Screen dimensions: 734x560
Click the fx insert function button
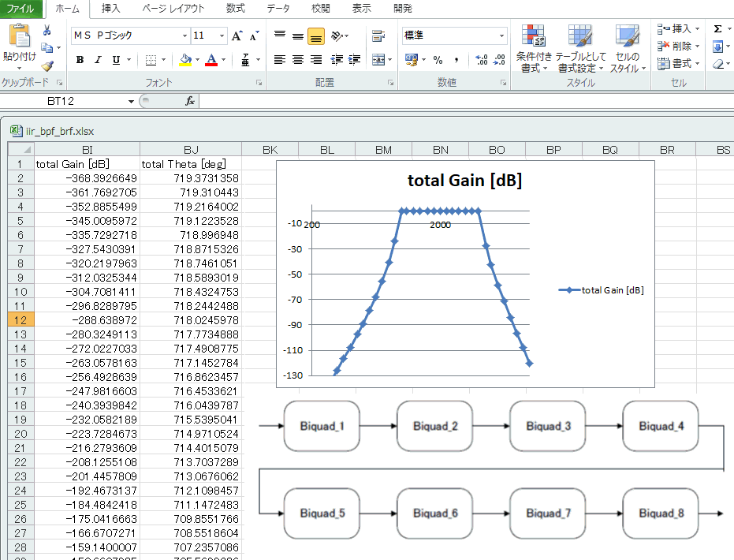190,101
